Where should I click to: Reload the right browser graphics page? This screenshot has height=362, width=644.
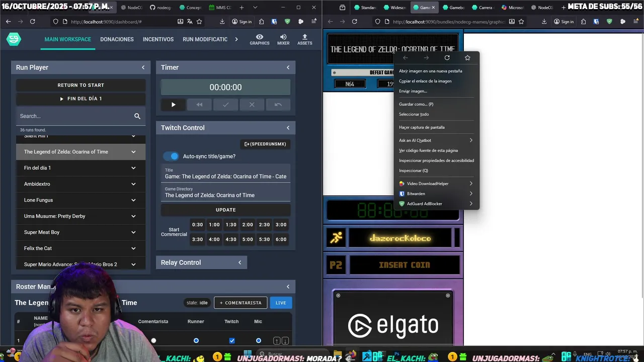(354, 22)
